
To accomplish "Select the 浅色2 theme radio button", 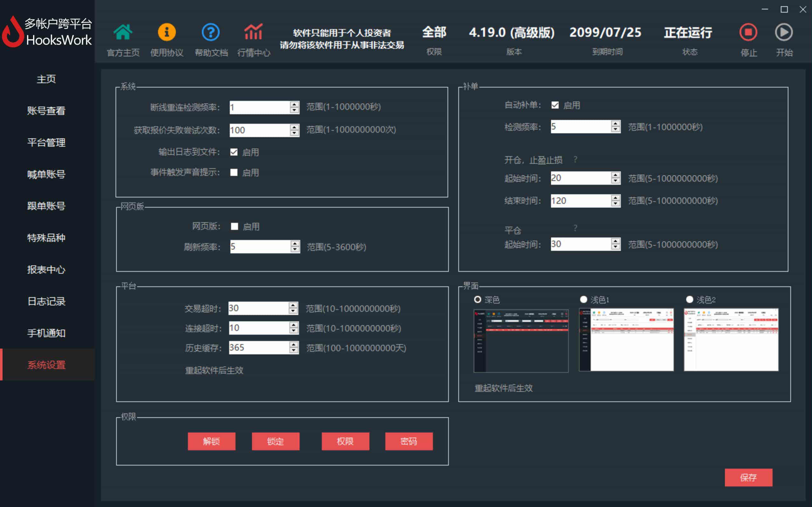I will [690, 299].
